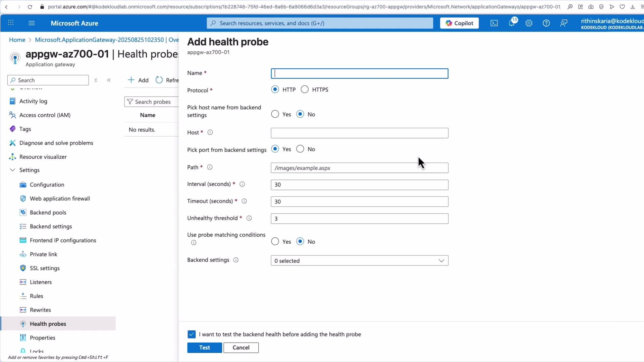Choose Yes for pick host name from backend
644x362 pixels.
(275, 114)
